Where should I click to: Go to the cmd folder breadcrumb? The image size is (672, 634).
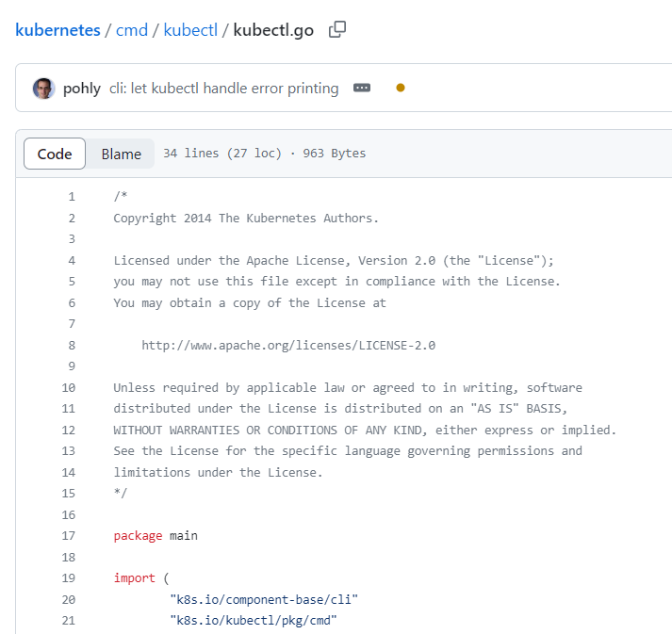point(132,30)
